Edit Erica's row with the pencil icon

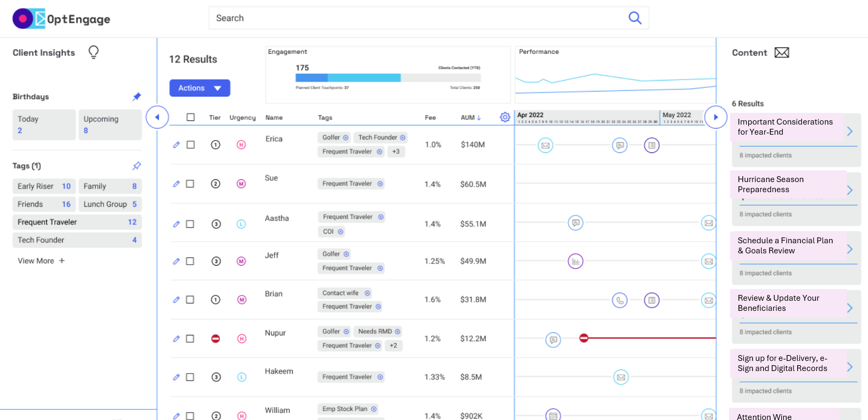(x=176, y=145)
